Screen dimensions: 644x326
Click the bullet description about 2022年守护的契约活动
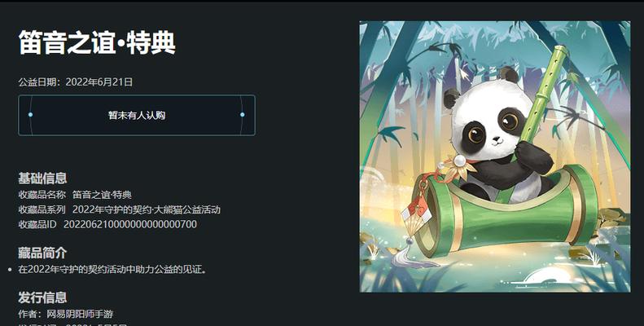[112, 270]
